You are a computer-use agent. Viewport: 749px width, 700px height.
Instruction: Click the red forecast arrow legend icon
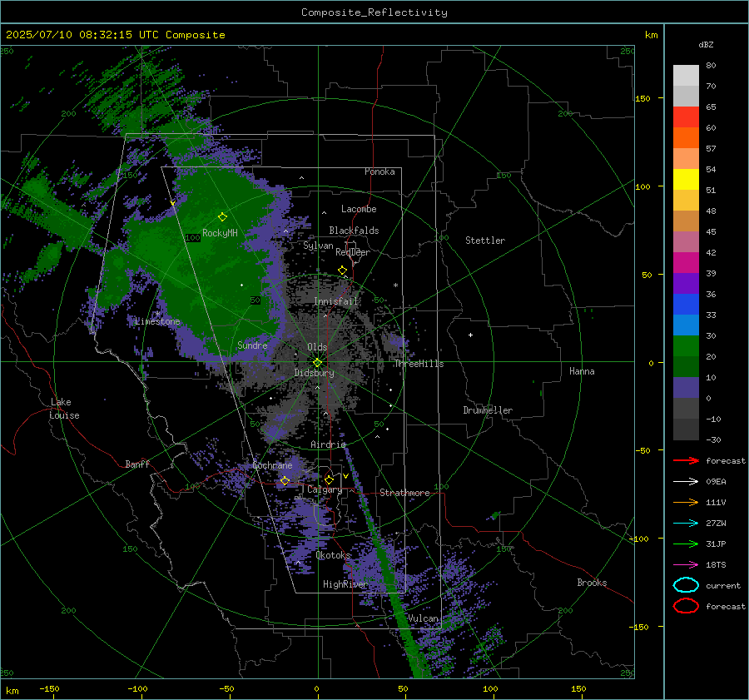click(686, 460)
